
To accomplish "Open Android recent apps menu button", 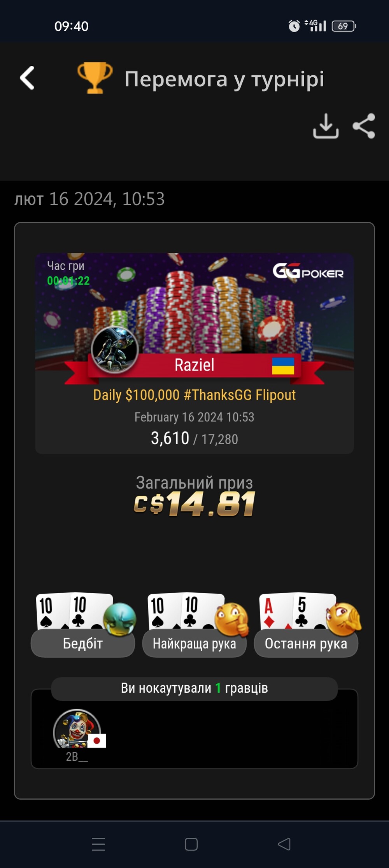I will coord(98,844).
